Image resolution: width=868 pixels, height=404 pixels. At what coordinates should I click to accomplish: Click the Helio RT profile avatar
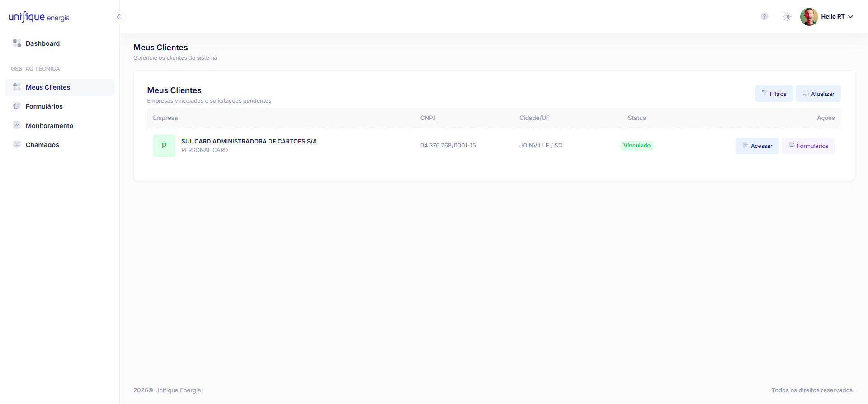coord(809,17)
